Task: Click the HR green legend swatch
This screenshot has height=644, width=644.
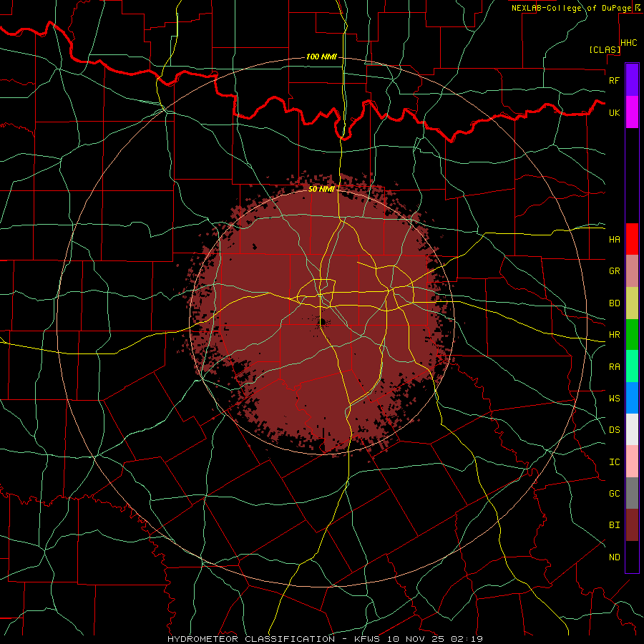Action: pyautogui.click(x=632, y=335)
